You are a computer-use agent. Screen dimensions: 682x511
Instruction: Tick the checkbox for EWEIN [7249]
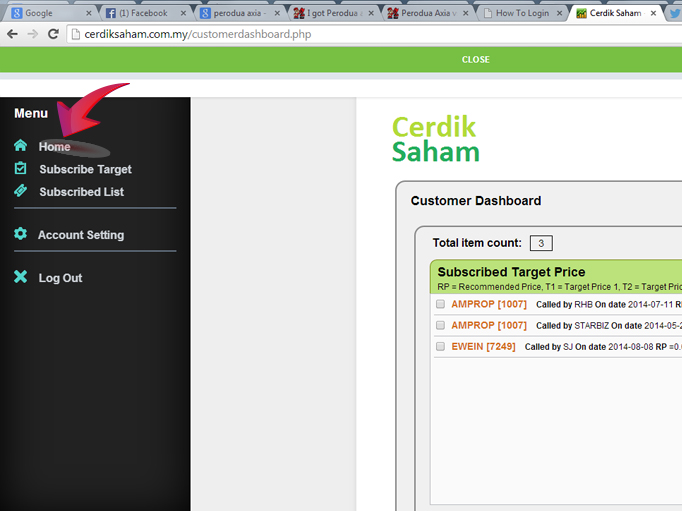pyautogui.click(x=440, y=346)
